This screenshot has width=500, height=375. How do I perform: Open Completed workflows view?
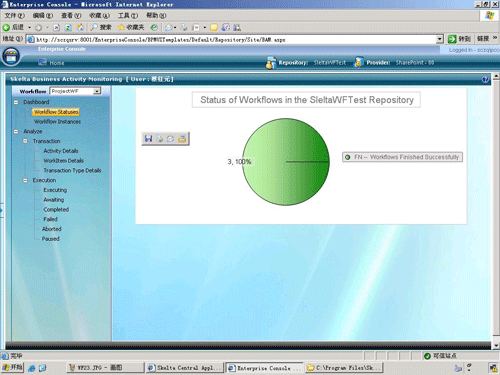(56, 209)
